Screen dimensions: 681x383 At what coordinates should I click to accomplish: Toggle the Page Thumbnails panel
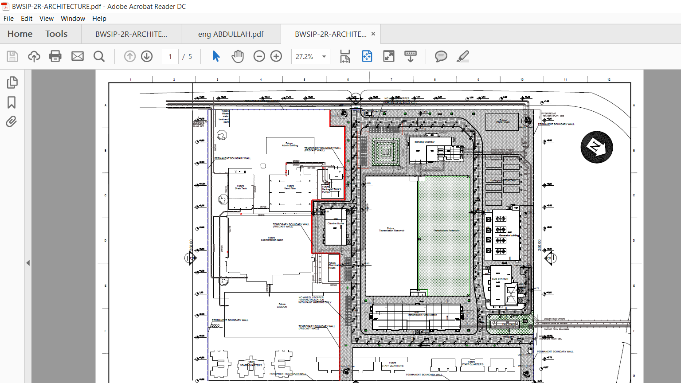tap(12, 83)
